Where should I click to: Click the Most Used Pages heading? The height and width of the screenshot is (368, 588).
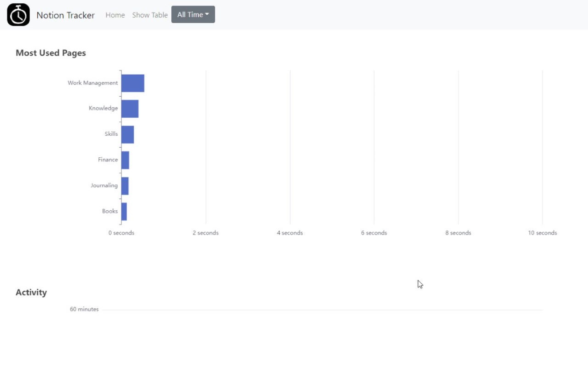point(51,53)
